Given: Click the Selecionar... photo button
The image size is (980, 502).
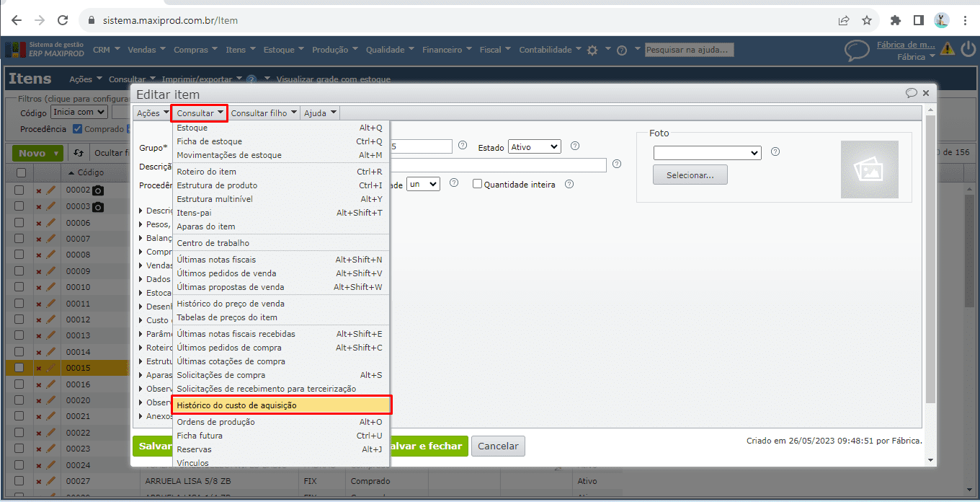Looking at the screenshot, I should 690,175.
